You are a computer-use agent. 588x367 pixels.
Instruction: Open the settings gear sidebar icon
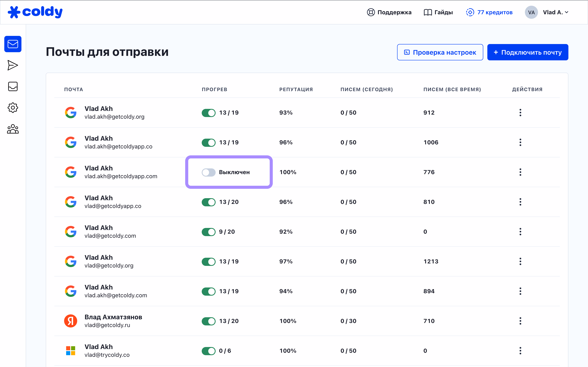(x=13, y=107)
